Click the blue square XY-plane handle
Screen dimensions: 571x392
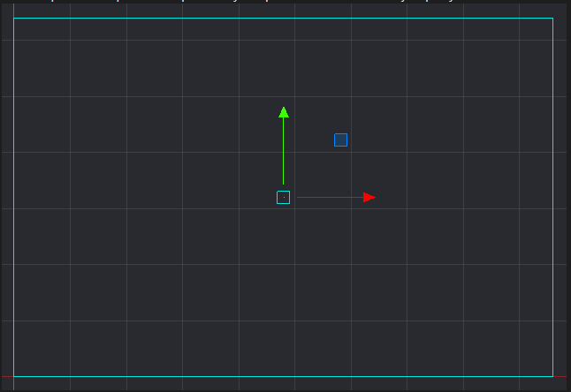340,139
